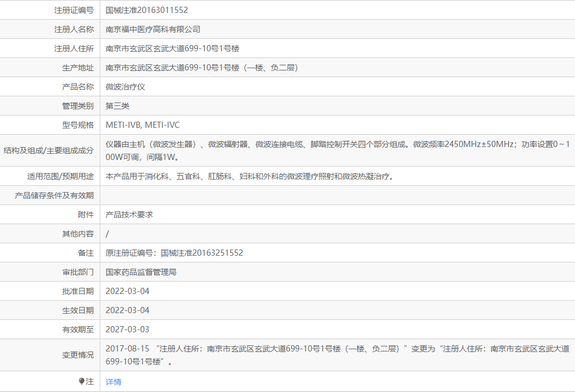Select product name 微波治疗仪
575x392 pixels.
[x=126, y=87]
